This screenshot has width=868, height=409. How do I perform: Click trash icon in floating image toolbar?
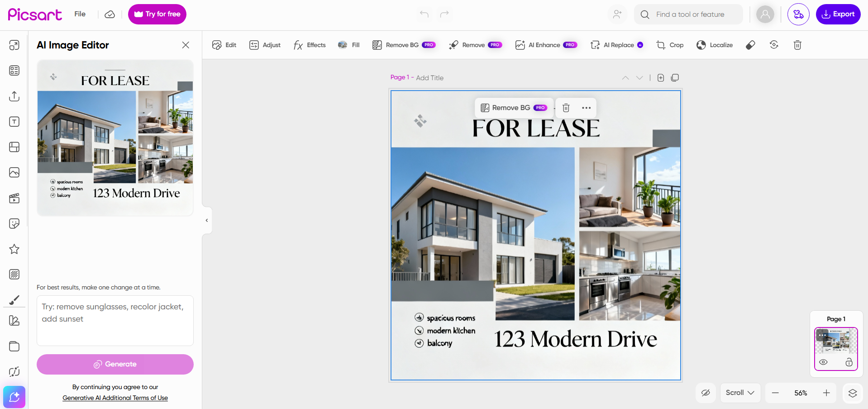click(x=566, y=108)
